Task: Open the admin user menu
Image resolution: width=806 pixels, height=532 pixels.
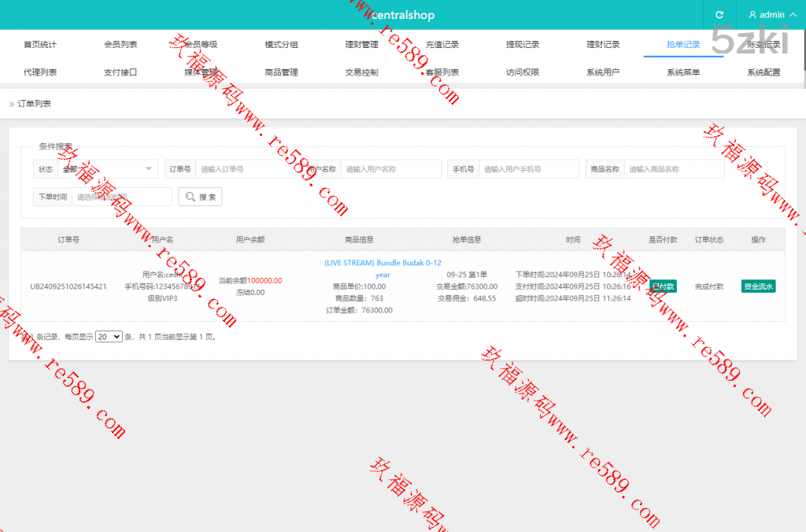Action: [767, 15]
